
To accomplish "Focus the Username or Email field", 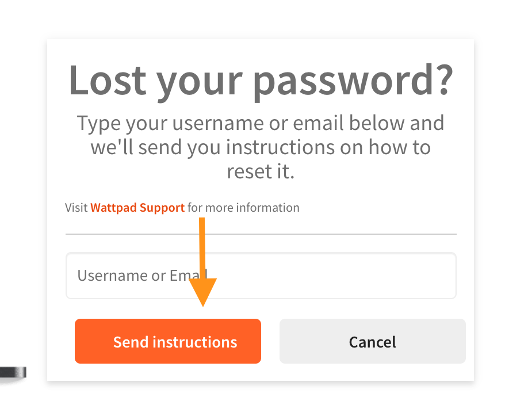I will pos(261,276).
